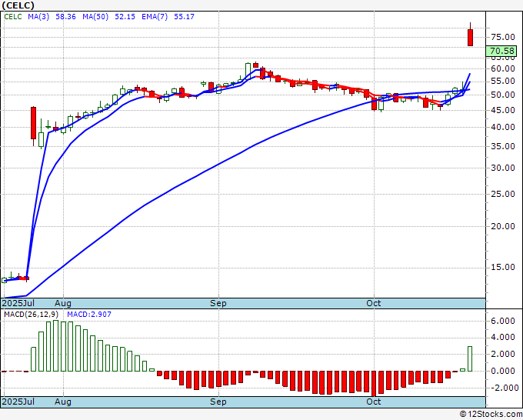Click the 45.00 price axis label
The image size is (523, 420).
[503, 110]
